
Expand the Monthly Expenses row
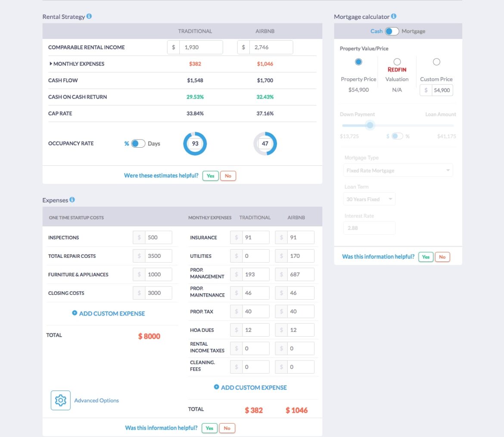point(51,64)
